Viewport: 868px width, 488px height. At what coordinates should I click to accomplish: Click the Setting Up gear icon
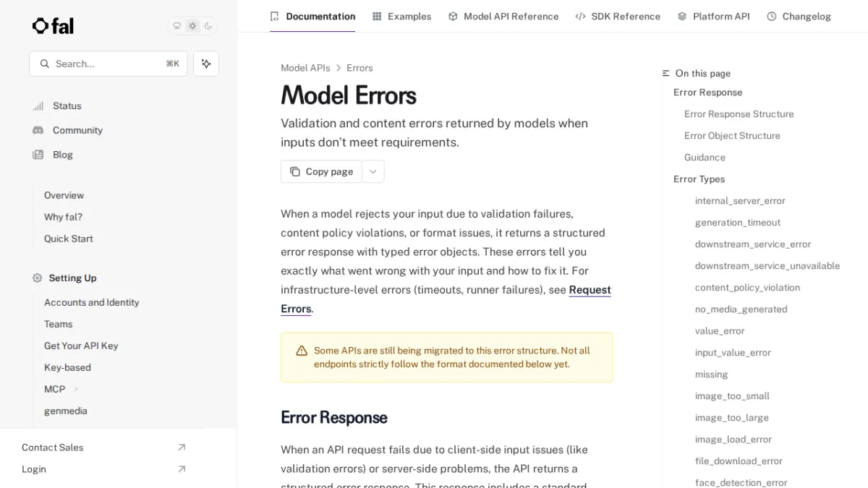(x=38, y=278)
